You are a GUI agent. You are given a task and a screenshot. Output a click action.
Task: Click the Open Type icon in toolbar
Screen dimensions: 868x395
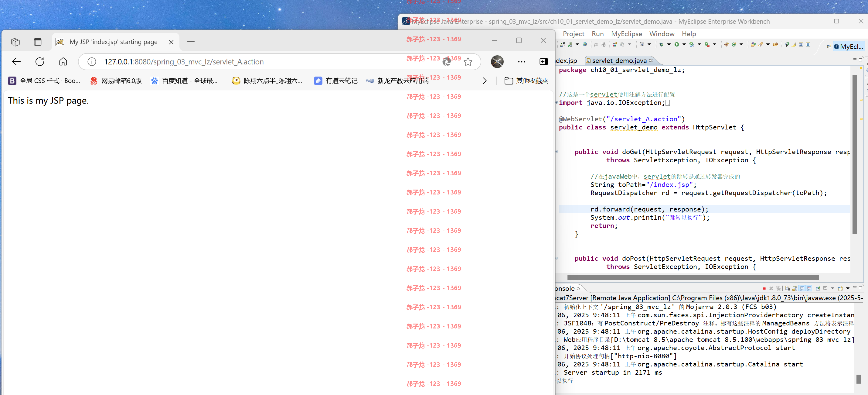(x=753, y=45)
